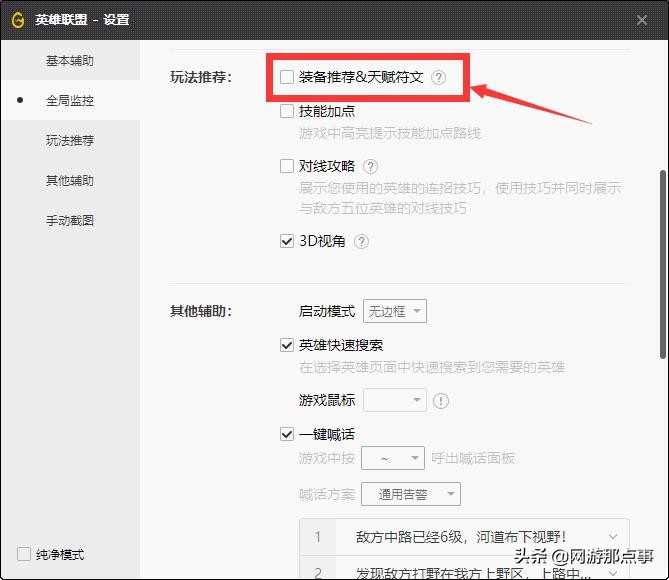Click 呼出喊话面板 label text
This screenshot has width=669, height=580.
click(x=473, y=458)
